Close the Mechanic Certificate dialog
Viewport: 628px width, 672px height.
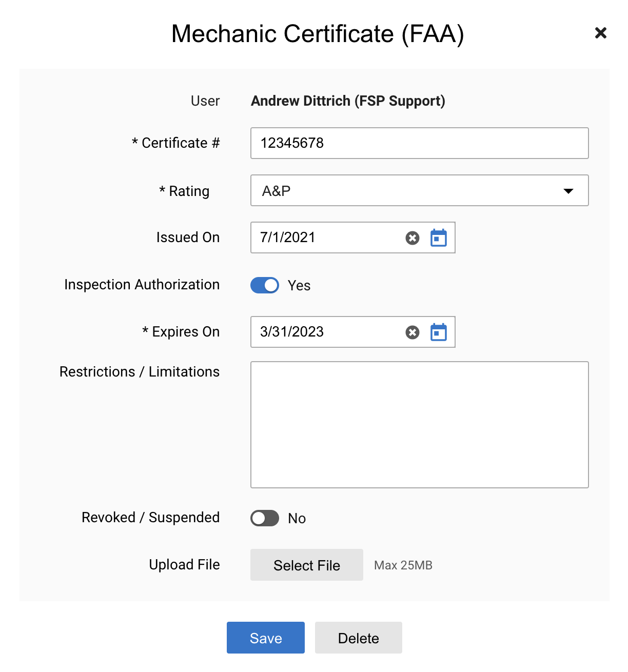point(600,33)
